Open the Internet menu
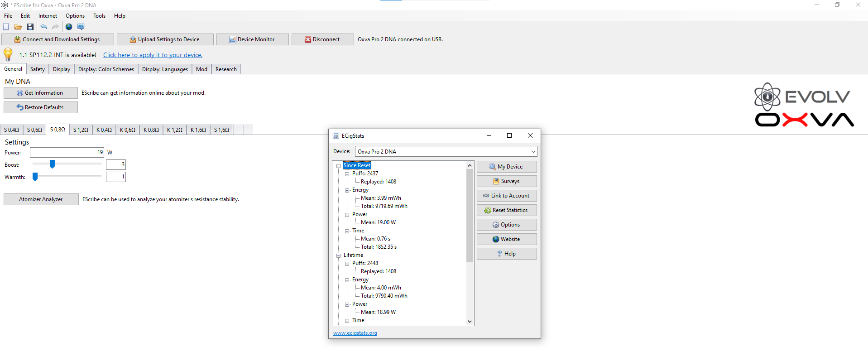 coord(48,16)
